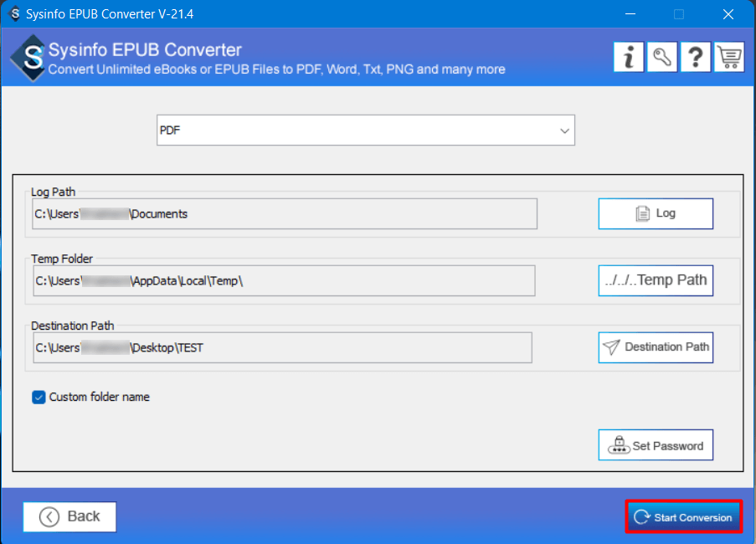Viewport: 756px width, 544px height.
Task: Toggle the Custom folder name checkbox
Action: pos(39,397)
